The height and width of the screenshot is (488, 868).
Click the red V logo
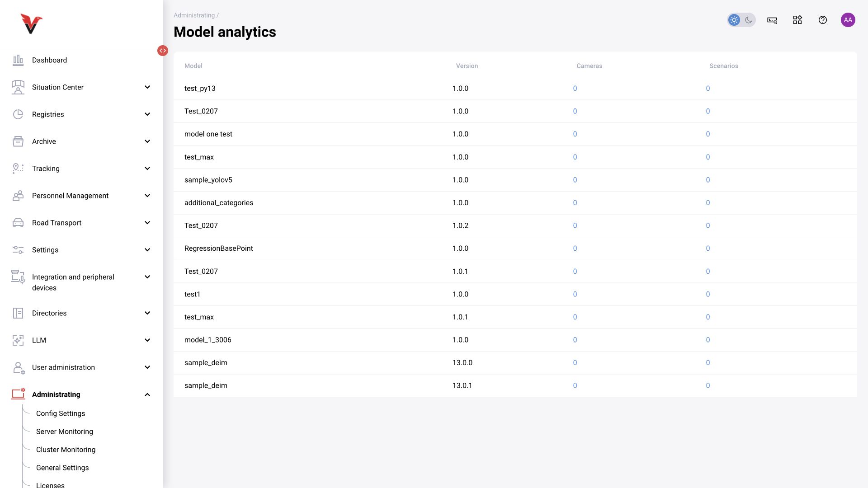[x=31, y=24]
